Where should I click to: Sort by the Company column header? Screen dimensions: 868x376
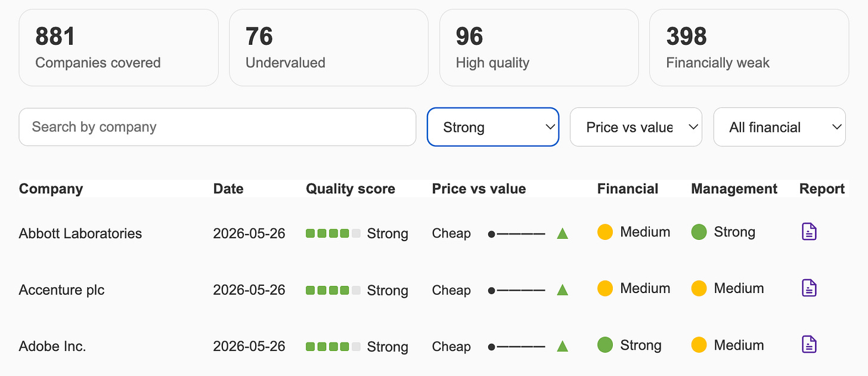tap(51, 189)
